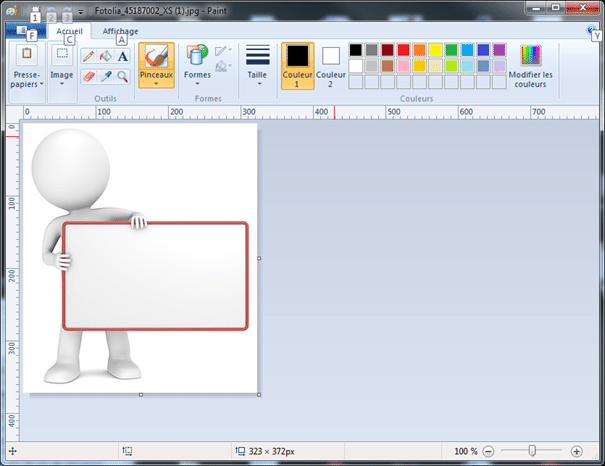Switch to the Affichage tab
Screen dimensions: 605x466
[x=120, y=31]
